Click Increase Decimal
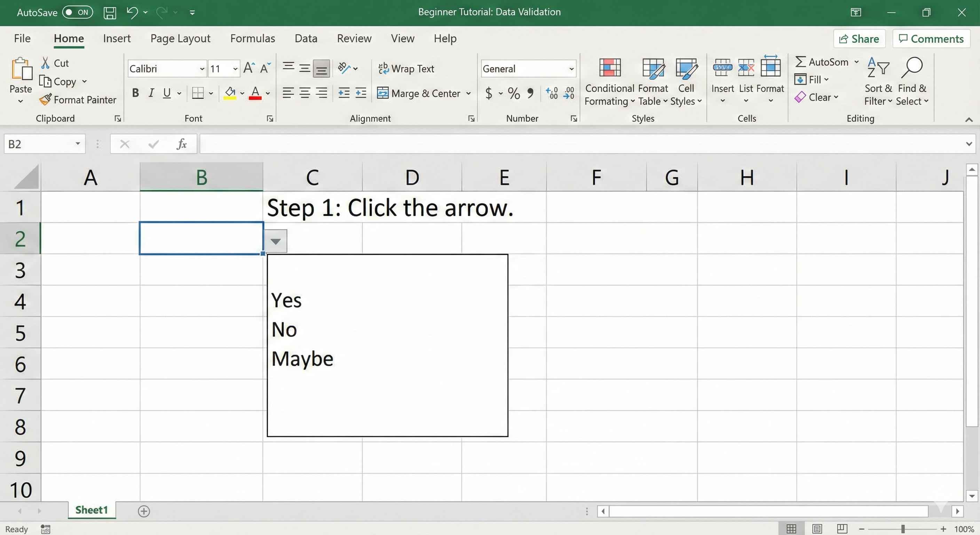980x535 pixels. click(551, 93)
